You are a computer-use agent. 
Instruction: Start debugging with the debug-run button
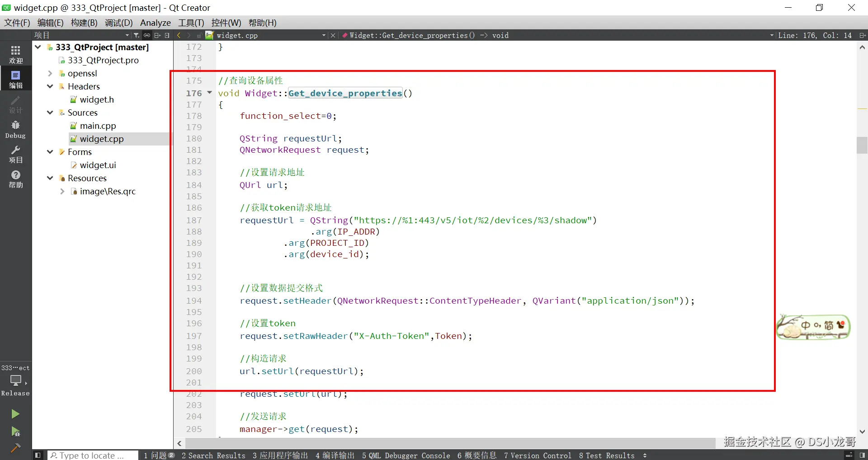coord(15,432)
